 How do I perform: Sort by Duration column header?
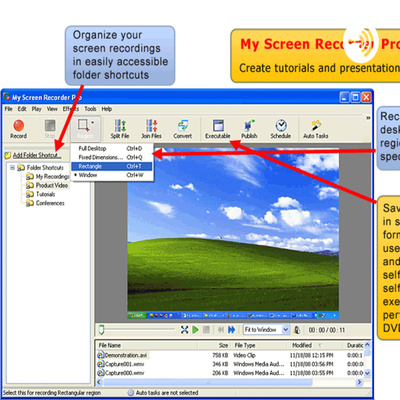tap(354, 345)
